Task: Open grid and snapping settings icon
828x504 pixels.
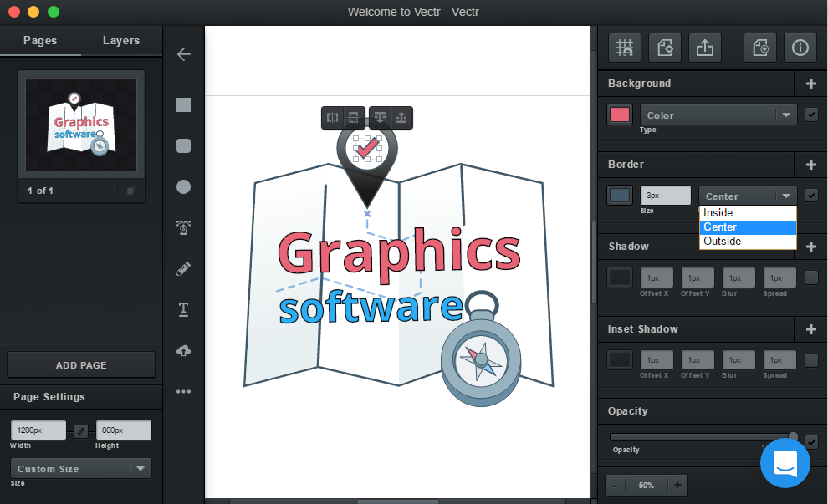Action: 624,48
